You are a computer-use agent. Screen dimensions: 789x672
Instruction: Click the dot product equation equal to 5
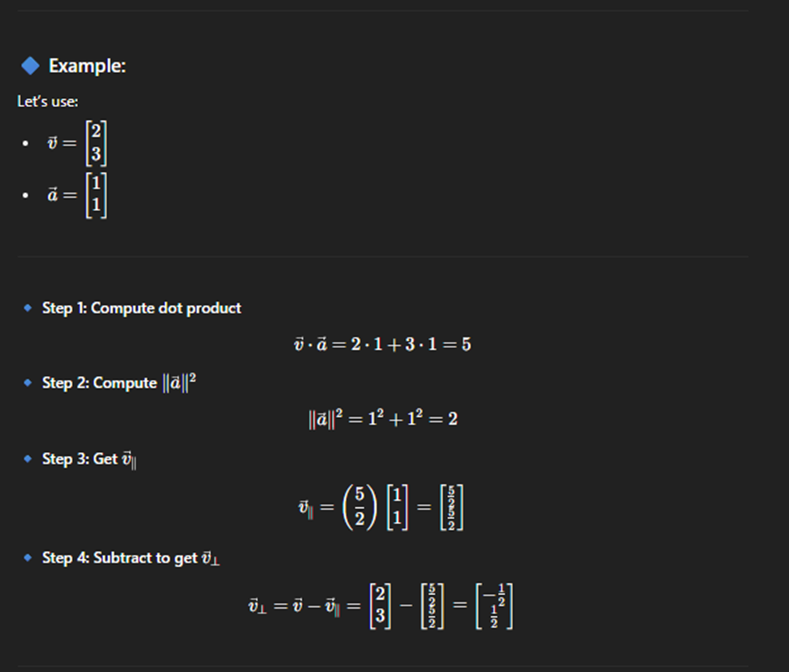pyautogui.click(x=382, y=344)
